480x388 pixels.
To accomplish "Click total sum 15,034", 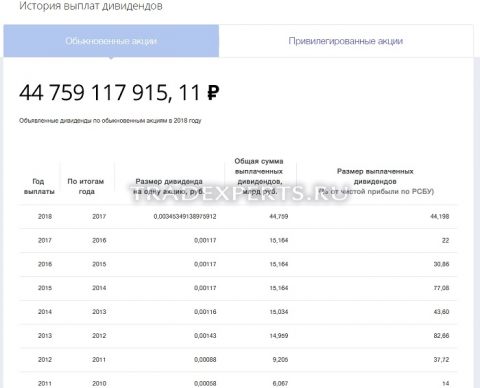I will click(279, 312).
